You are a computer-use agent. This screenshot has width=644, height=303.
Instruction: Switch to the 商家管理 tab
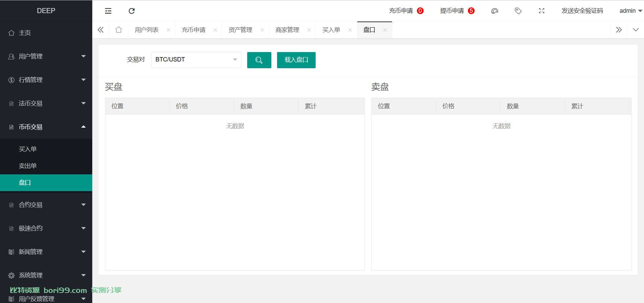(287, 30)
